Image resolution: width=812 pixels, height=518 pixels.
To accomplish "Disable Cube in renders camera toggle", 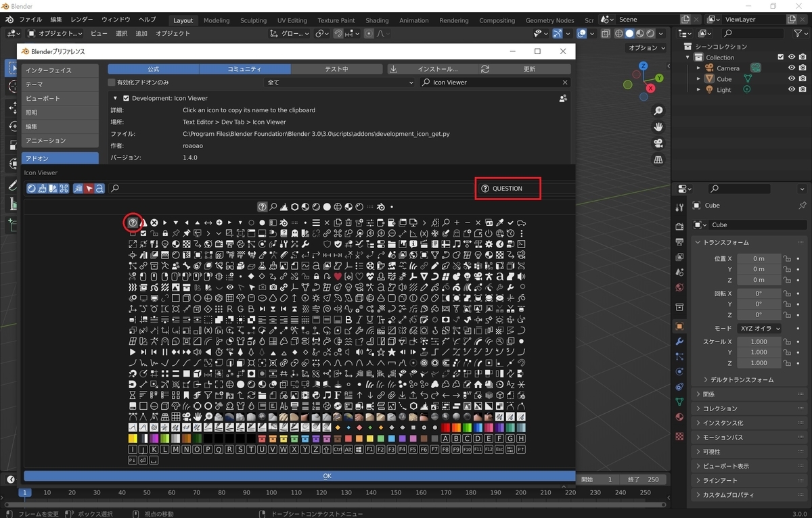I will pyautogui.click(x=802, y=79).
